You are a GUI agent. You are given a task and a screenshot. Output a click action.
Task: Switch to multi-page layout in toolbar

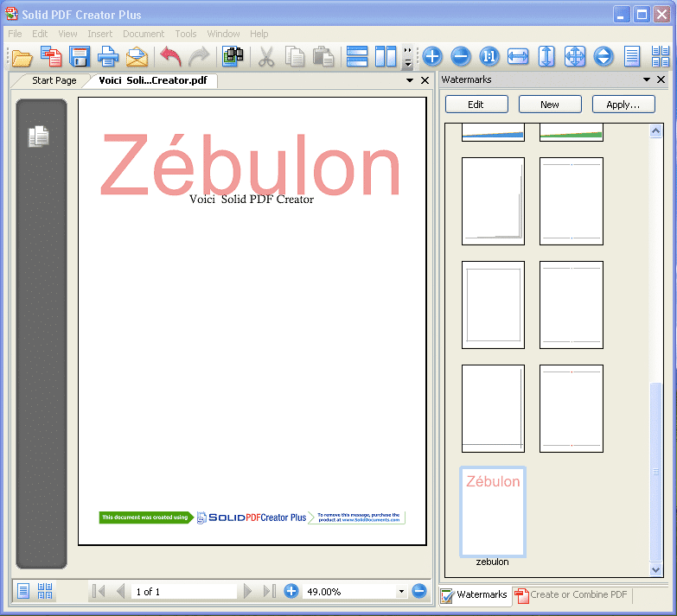[x=661, y=56]
